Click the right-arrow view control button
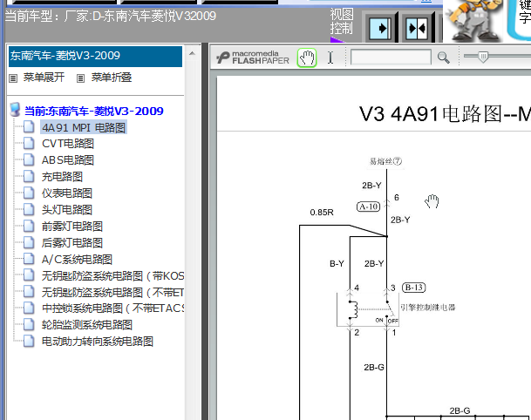The height and width of the screenshot is (420, 531). pos(380,27)
